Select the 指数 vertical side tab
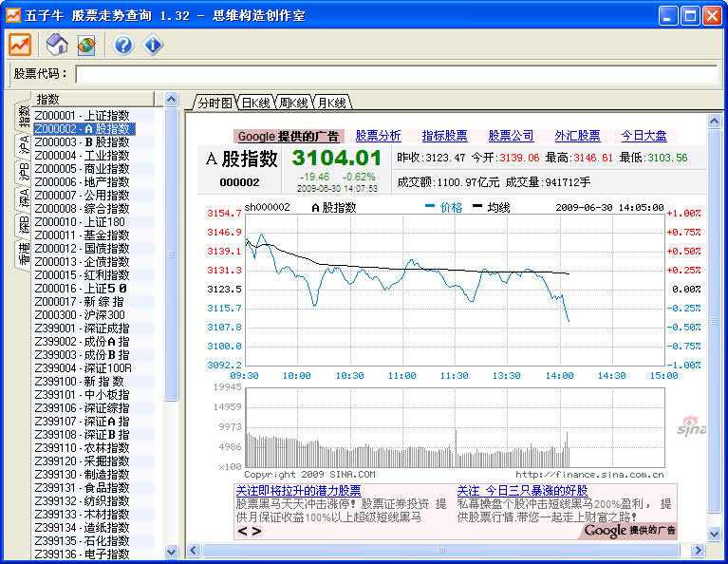 pos(23,116)
